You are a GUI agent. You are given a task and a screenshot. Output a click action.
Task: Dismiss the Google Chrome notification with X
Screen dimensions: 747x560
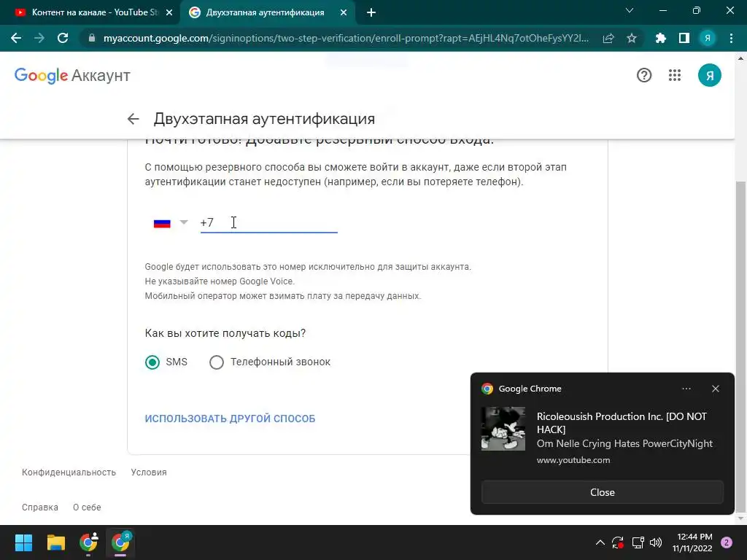[716, 389]
